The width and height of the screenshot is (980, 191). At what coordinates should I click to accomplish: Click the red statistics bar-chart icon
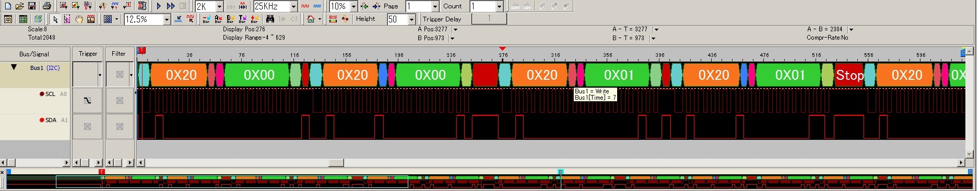coord(91,19)
